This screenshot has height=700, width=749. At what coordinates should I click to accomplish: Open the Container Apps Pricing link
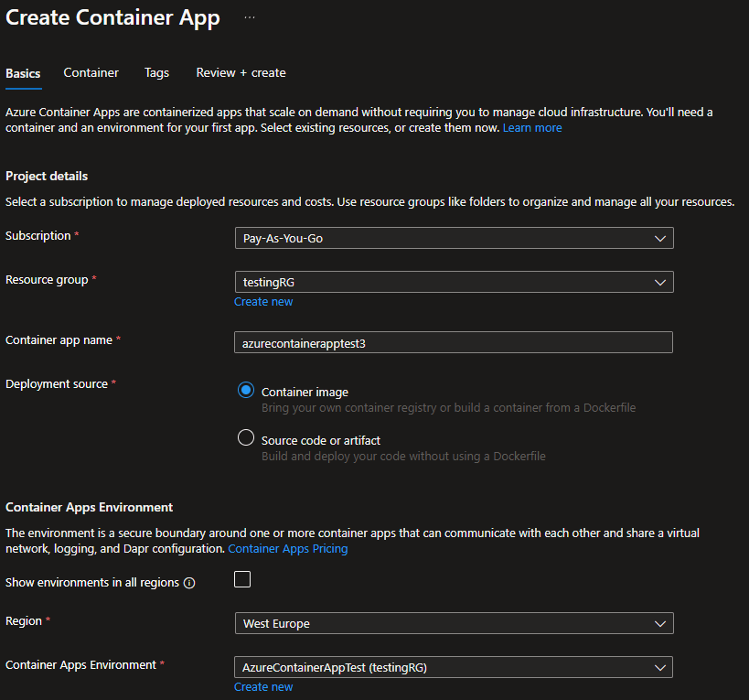coord(288,549)
